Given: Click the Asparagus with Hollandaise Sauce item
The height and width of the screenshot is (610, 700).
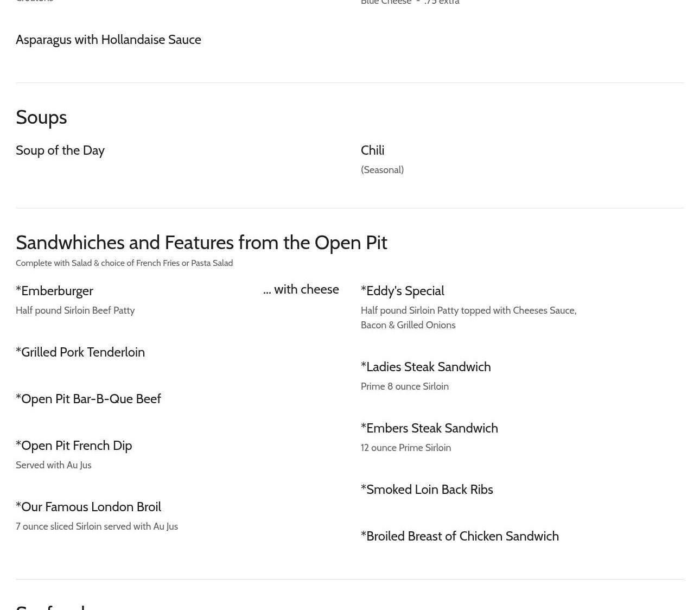Looking at the screenshot, I should click(x=108, y=40).
